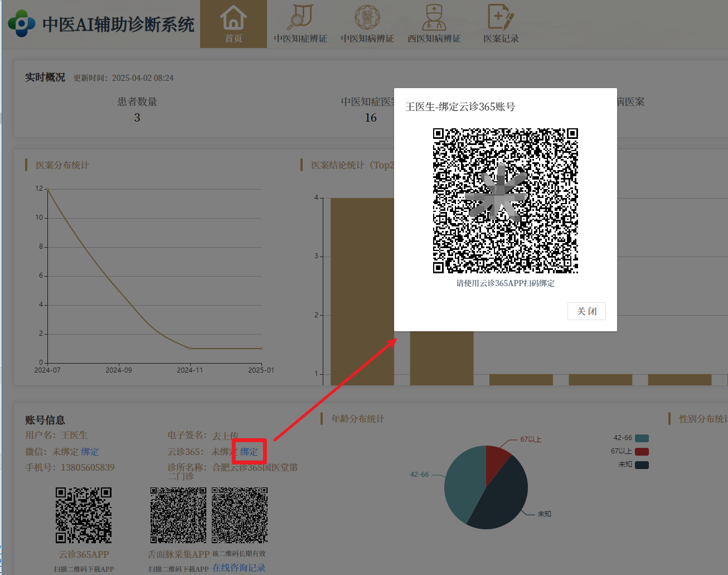Click the 舌面脉采集APP download QR code

(178, 515)
